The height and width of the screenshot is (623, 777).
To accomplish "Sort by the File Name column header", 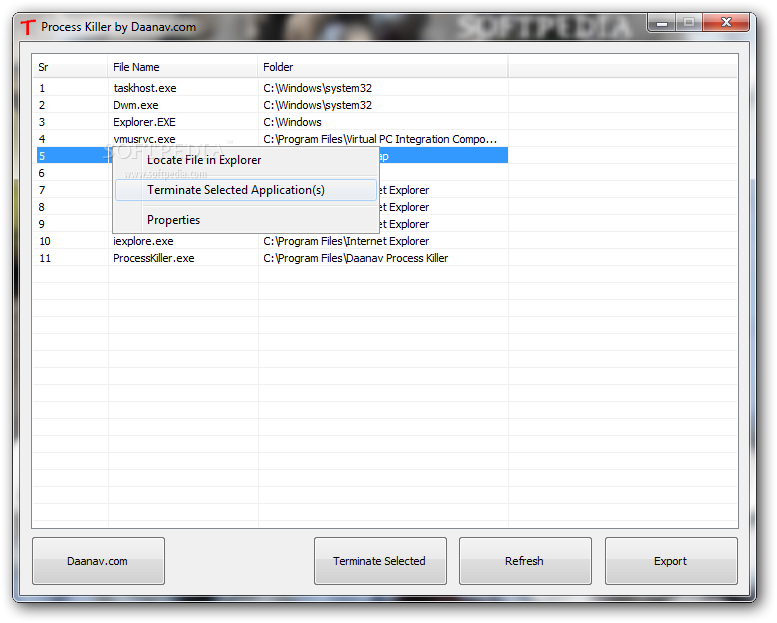I will click(182, 67).
